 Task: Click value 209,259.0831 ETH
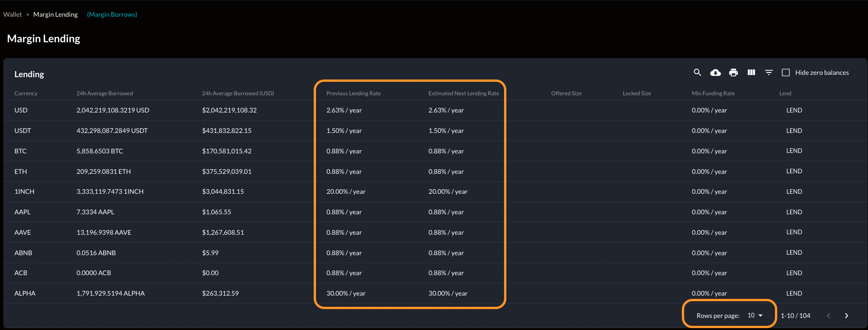103,172
